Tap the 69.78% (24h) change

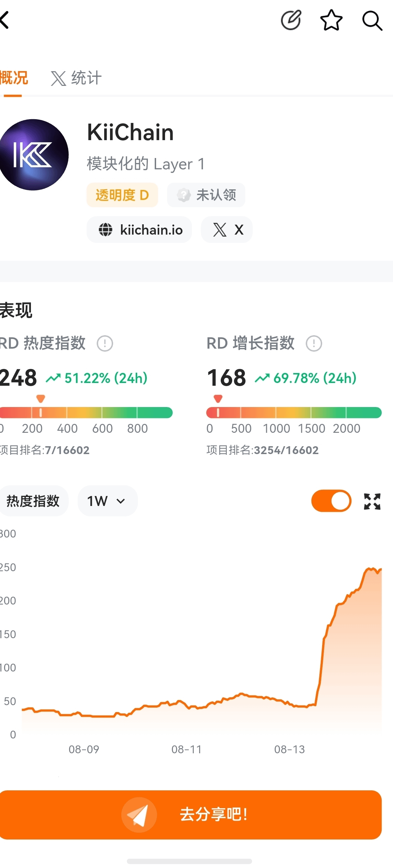[315, 378]
